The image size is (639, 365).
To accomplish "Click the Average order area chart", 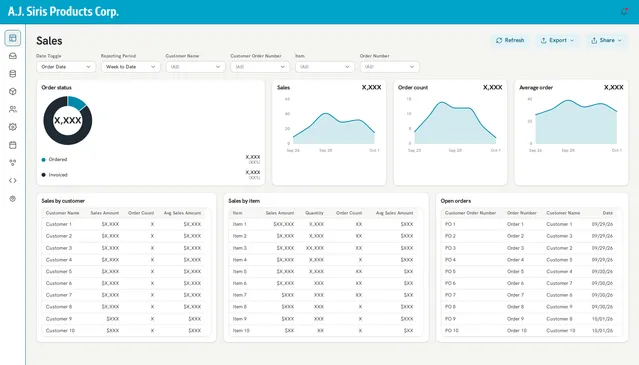I will [576, 122].
